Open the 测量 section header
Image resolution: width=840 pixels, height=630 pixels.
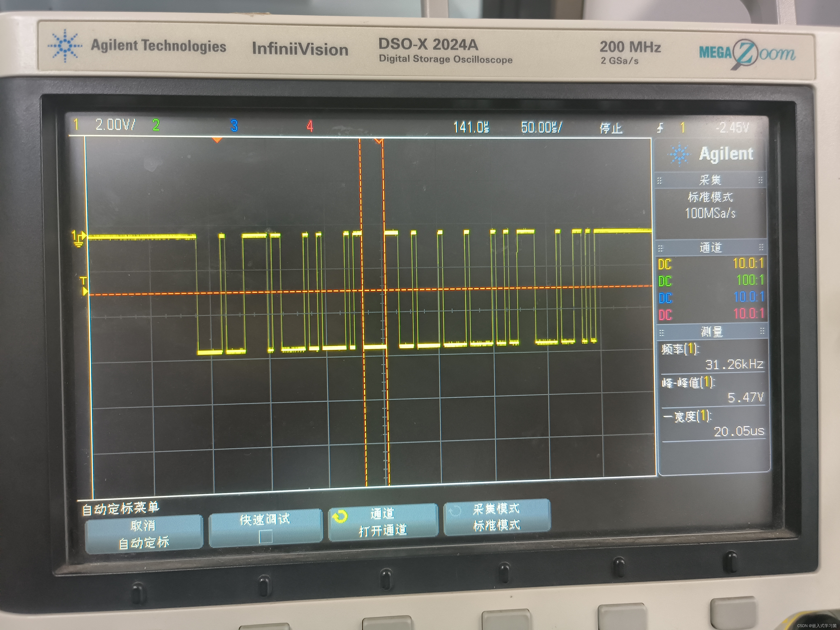pyautogui.click(x=712, y=332)
